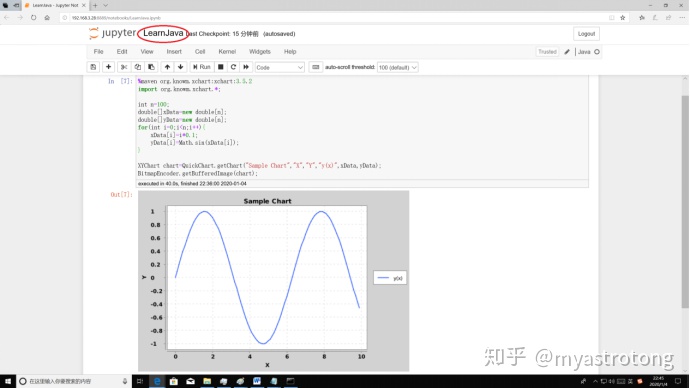Paste cells below with the clipboard icon
The width and height of the screenshot is (690, 388).
pos(151,67)
